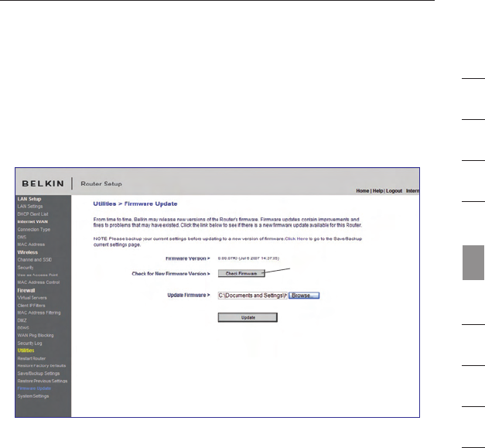Select Restart Router in Utilities
Screen dimensions: 485x448
pyautogui.click(x=32, y=358)
